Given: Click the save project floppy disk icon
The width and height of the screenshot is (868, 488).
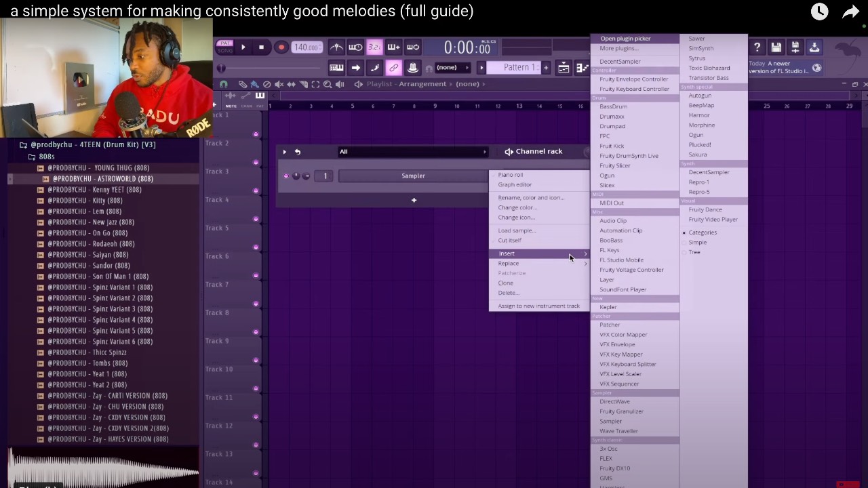Looking at the screenshot, I should click(776, 47).
